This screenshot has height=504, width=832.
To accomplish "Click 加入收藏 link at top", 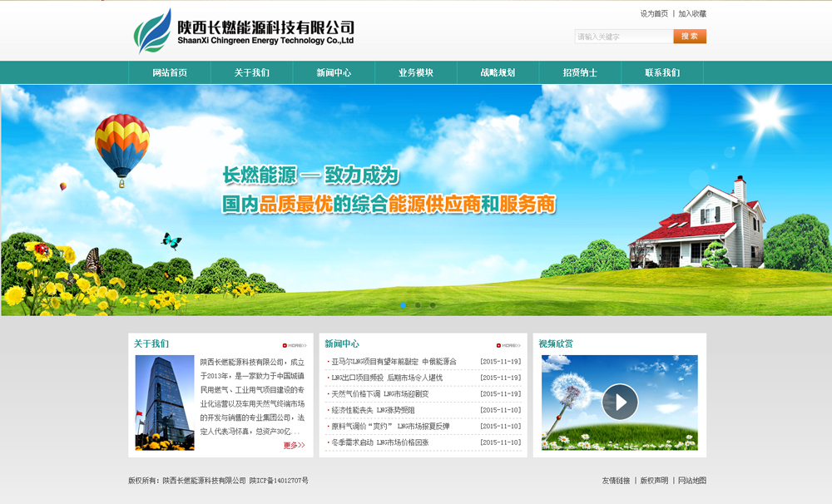I will tap(692, 14).
